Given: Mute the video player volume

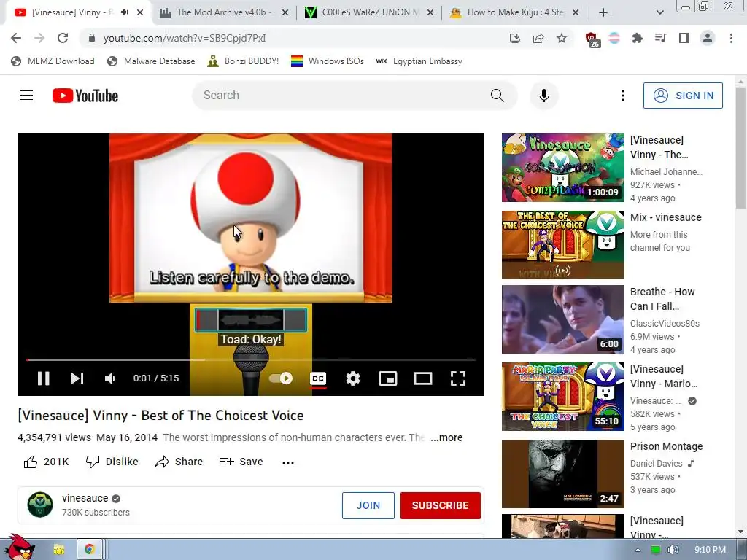Looking at the screenshot, I should point(110,378).
